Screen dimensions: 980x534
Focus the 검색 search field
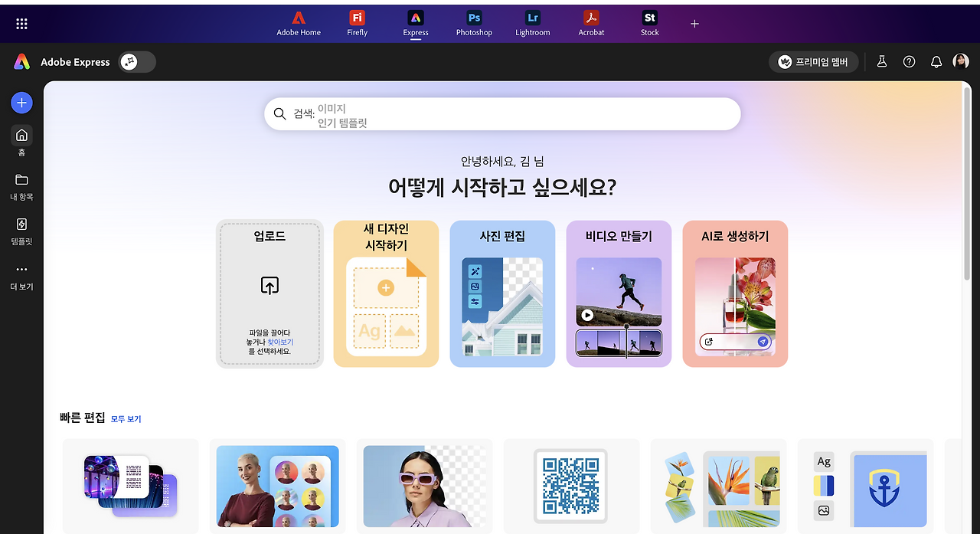[502, 114]
